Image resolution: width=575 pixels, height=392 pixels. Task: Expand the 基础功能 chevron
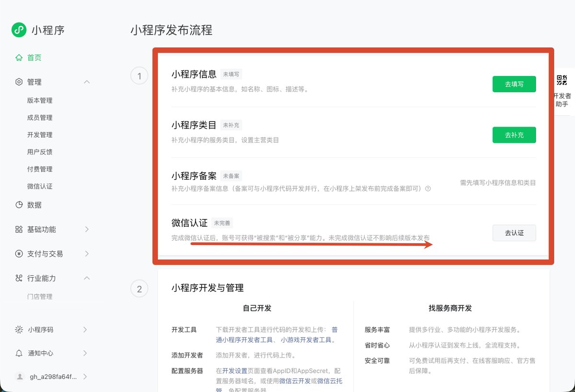tap(87, 229)
